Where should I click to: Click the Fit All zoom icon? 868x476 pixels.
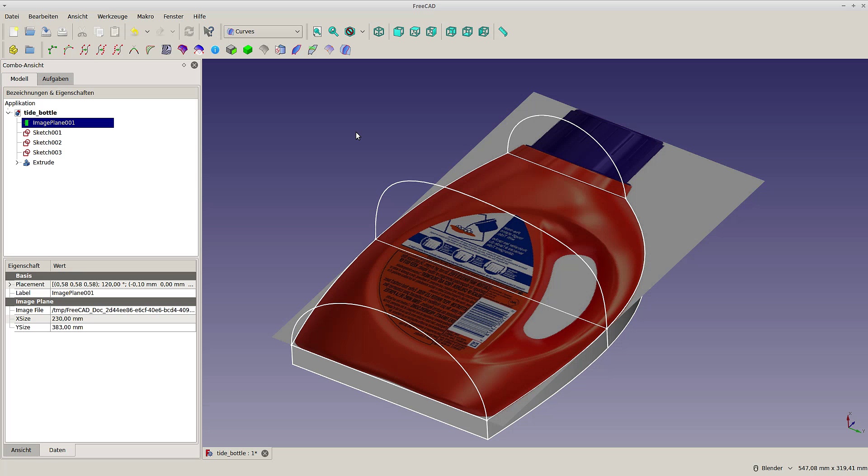pos(317,32)
